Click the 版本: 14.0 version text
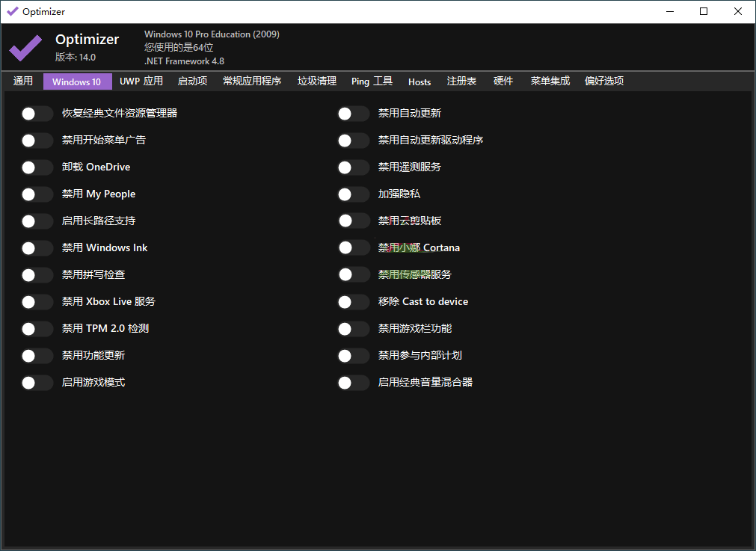756x551 pixels. (76, 57)
